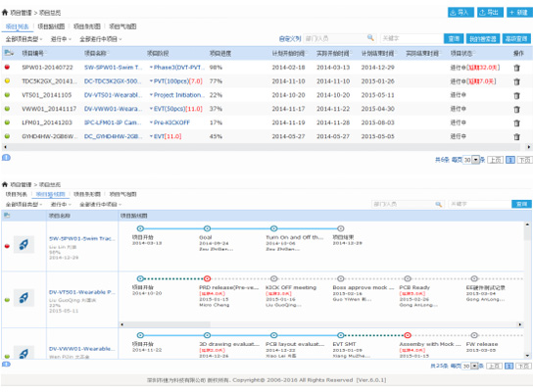Click the blue import button at top right
The width and height of the screenshot is (533, 392).
tap(460, 12)
